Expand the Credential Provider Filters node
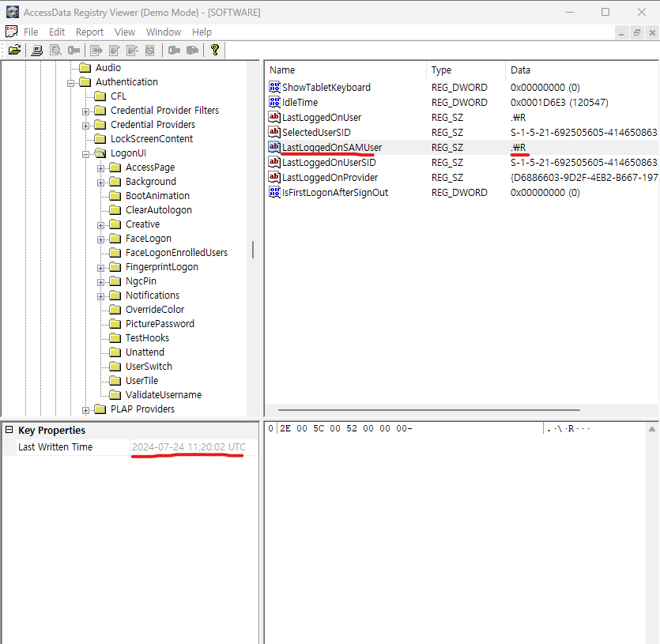 coord(85,111)
